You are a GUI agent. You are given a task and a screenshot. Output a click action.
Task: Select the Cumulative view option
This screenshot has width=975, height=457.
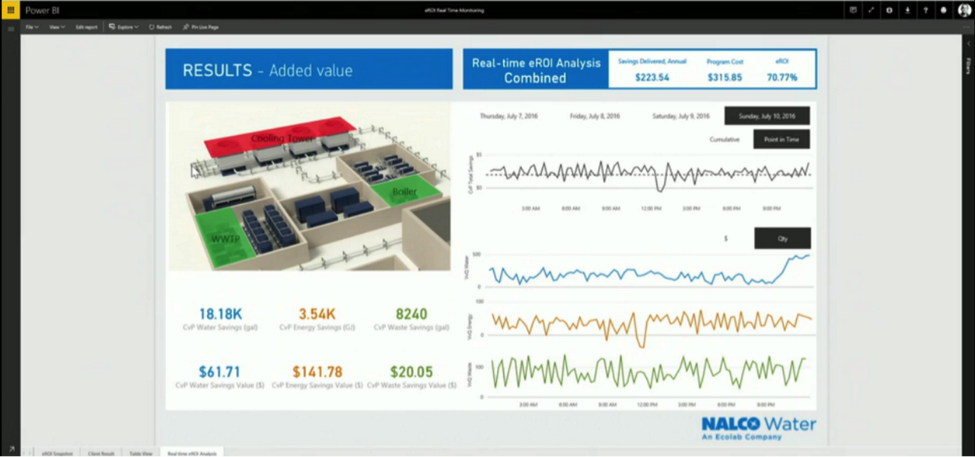click(x=724, y=140)
